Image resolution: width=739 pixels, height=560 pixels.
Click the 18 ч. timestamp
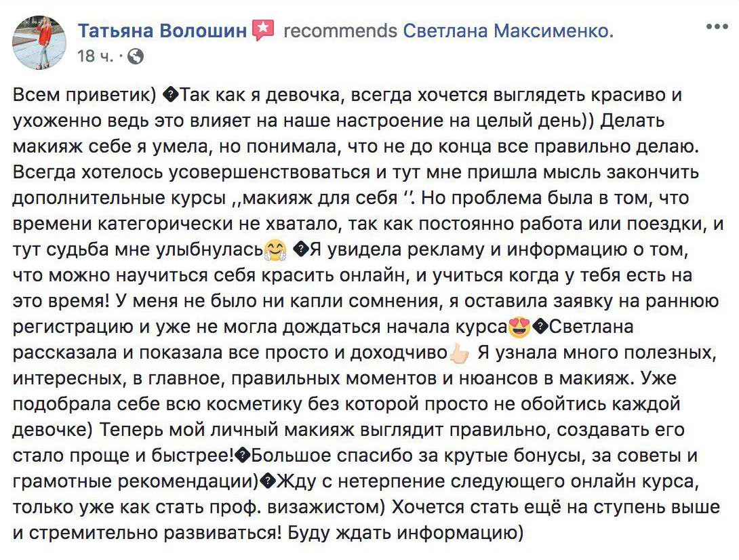point(96,56)
